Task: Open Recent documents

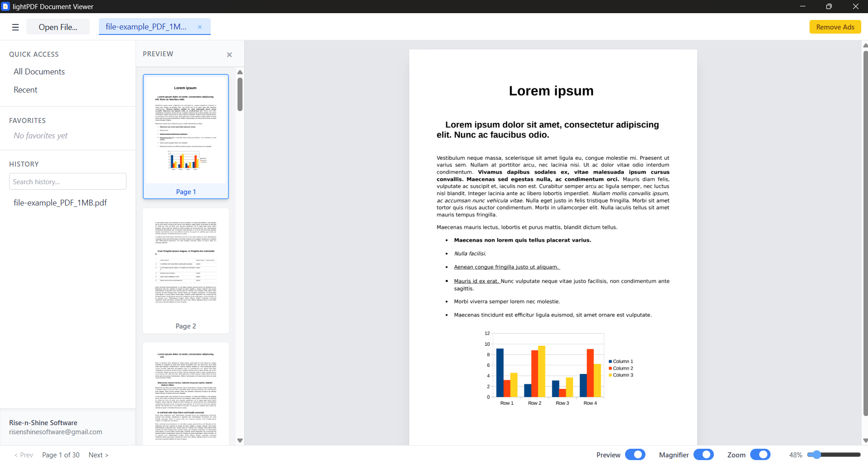Action: [x=25, y=89]
